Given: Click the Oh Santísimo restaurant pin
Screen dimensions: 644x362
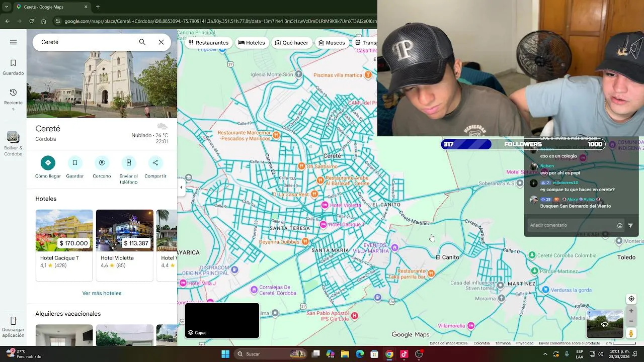Looking at the screenshot, I should (x=301, y=166).
